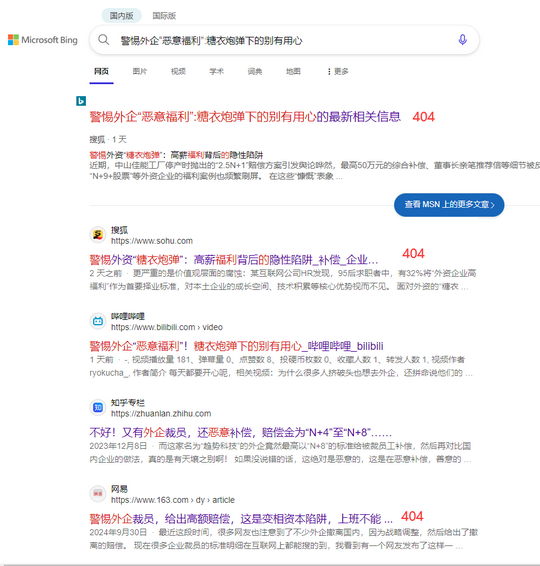Click the NetEase 163 favicon
540x566 pixels.
pos(98,493)
